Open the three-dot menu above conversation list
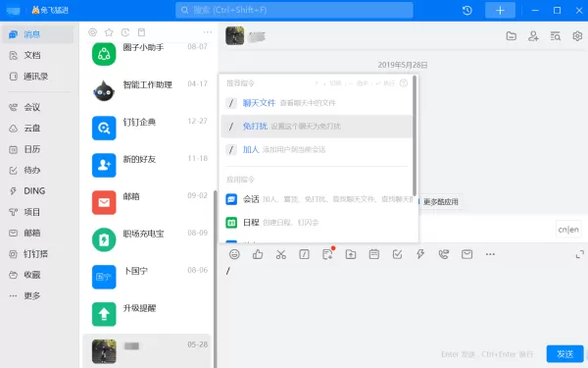Image resolution: width=588 pixels, height=368 pixels. tap(208, 32)
